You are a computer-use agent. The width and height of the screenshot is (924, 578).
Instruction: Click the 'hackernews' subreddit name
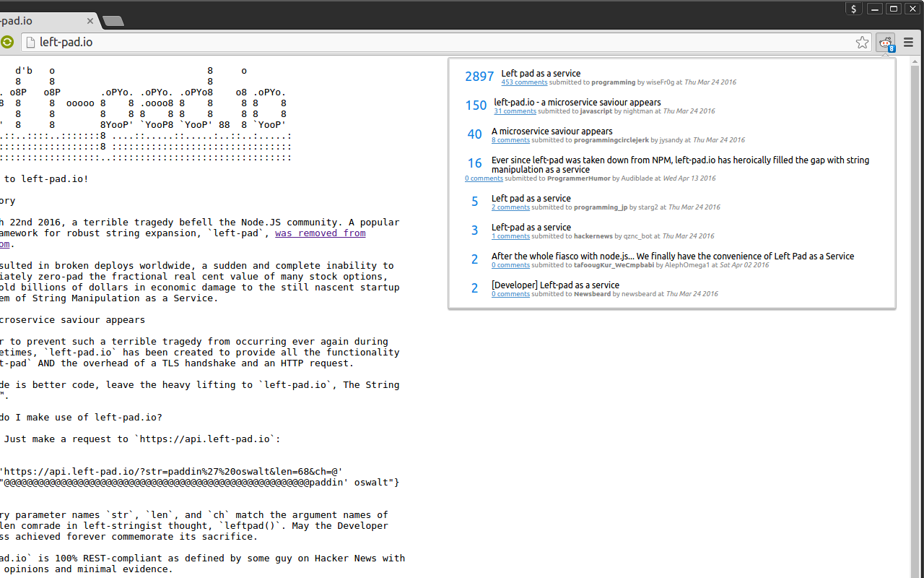[x=593, y=236]
